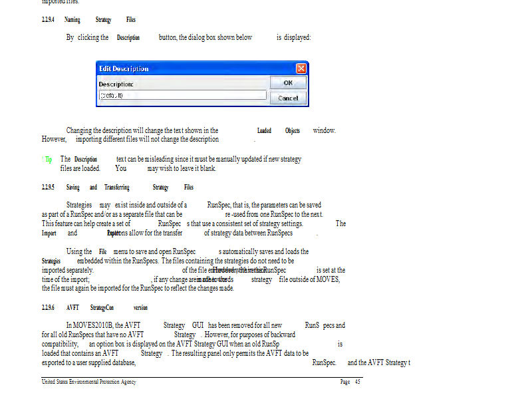Click OK in the Edit Description dialog
The width and height of the screenshot is (532, 411).
tap(288, 83)
